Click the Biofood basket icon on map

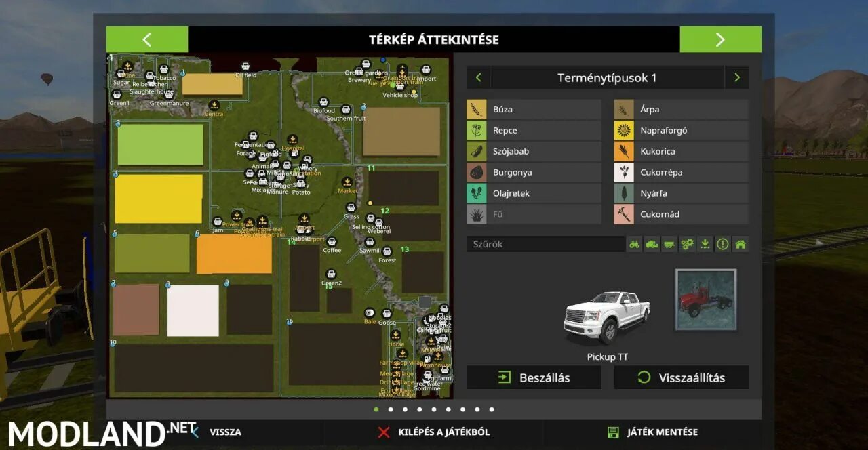(x=323, y=102)
